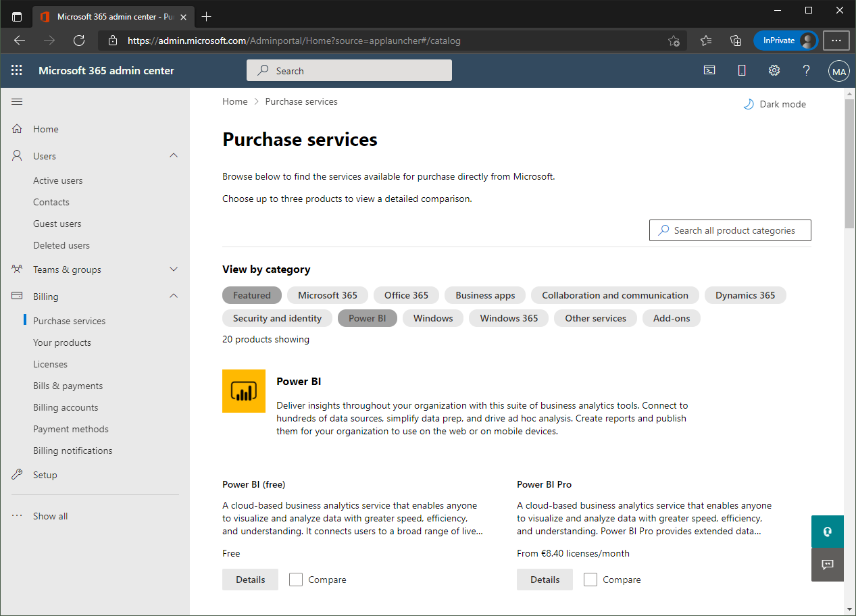Screen dimensions: 856x616
Task: Collapse the Users section in the sidebar
Action: click(174, 155)
